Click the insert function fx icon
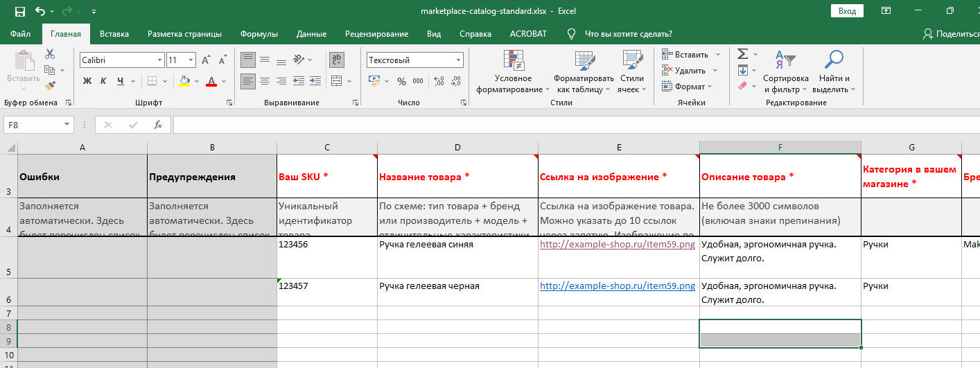This screenshot has width=980, height=368. (x=158, y=125)
